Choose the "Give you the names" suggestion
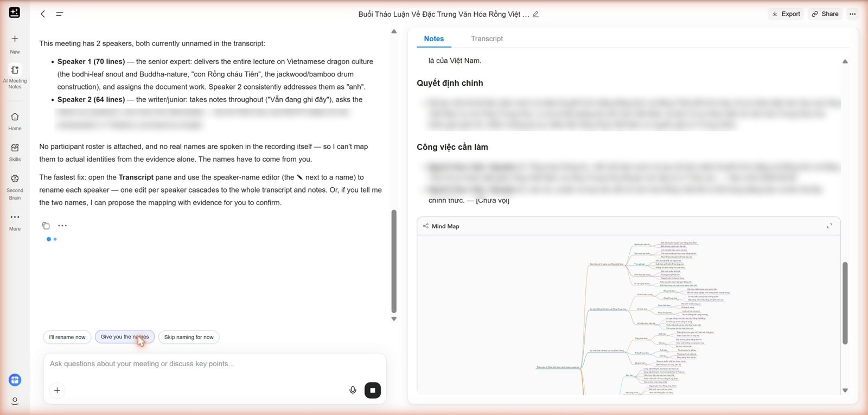Viewport: 868px width, 415px height. (x=125, y=337)
